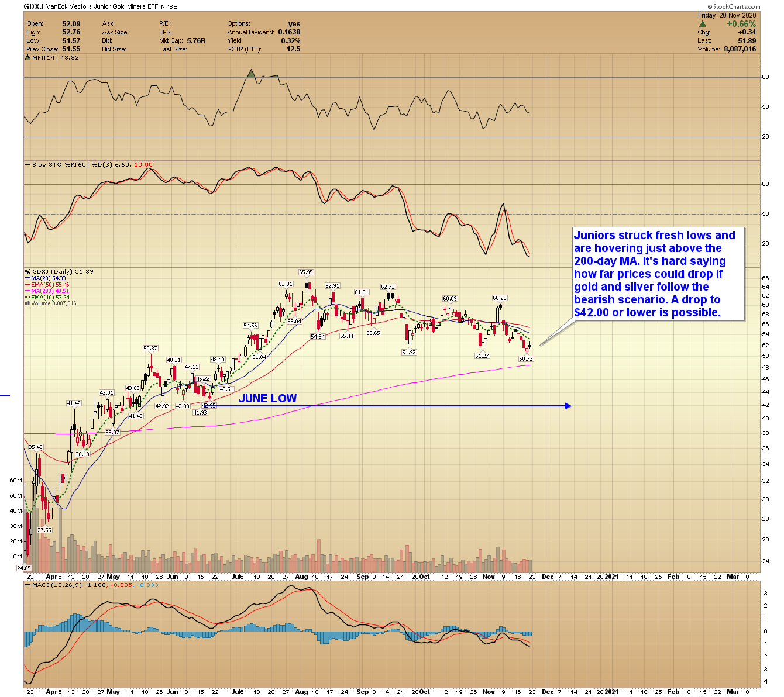Click the green up-arrow price change icon

702,24
